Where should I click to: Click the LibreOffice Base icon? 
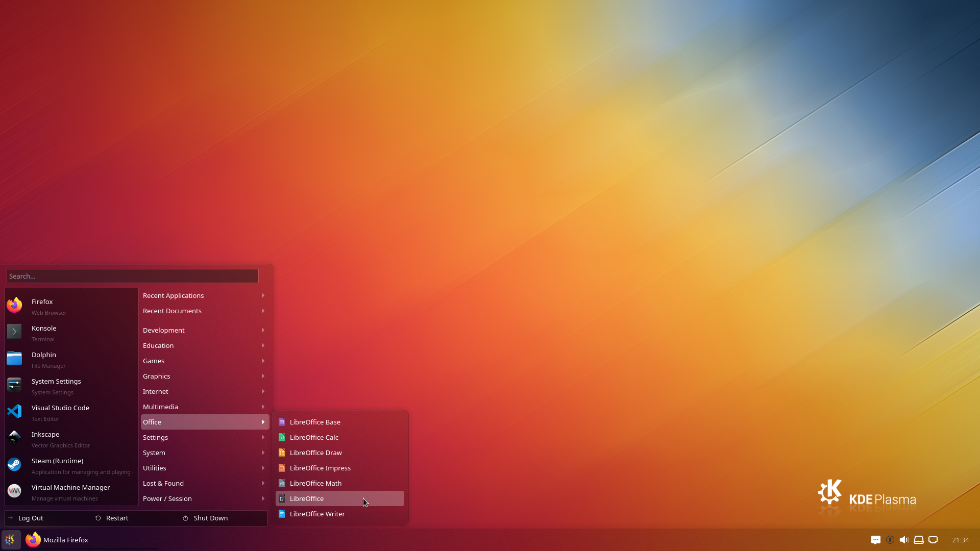(282, 422)
